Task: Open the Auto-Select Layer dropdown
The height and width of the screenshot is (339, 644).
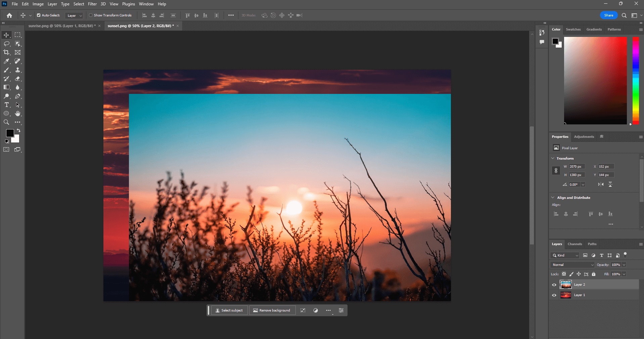Action: click(x=74, y=15)
